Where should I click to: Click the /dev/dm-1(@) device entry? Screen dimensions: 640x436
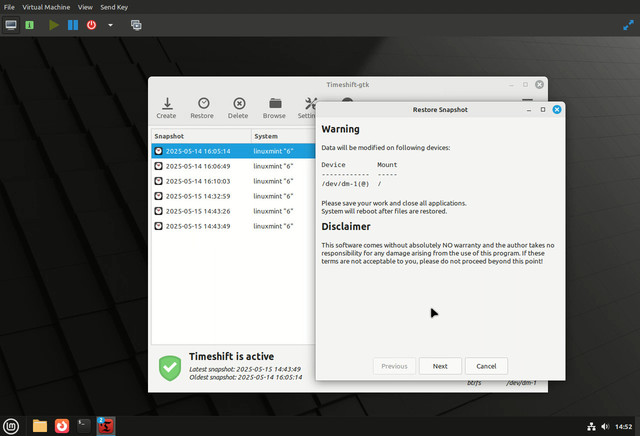345,184
